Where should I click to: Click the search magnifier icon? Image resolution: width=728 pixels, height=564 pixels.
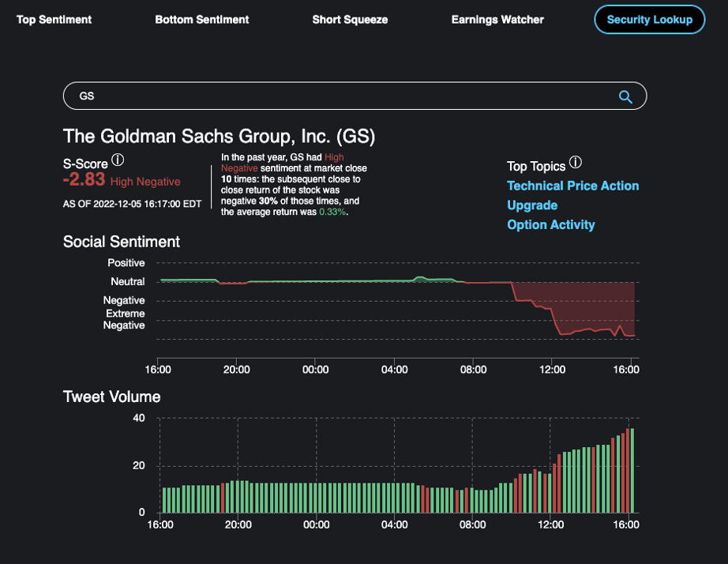pos(625,96)
